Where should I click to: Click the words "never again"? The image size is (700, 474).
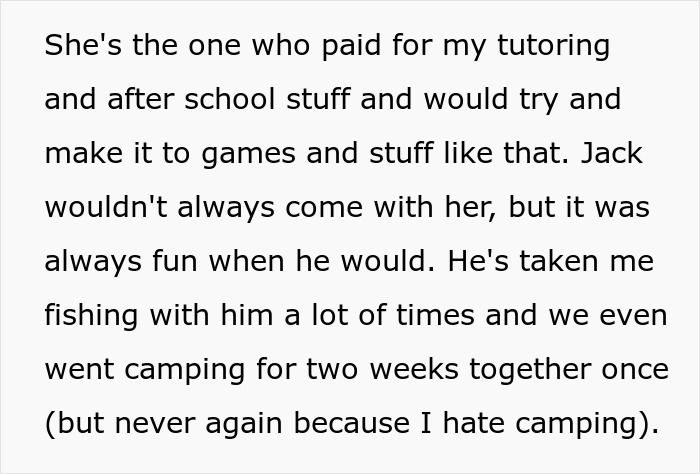199,425
